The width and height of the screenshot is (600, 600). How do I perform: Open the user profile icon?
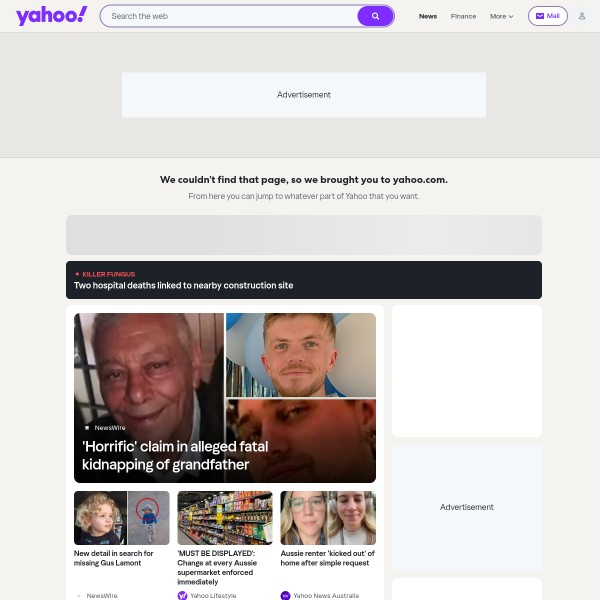[582, 16]
